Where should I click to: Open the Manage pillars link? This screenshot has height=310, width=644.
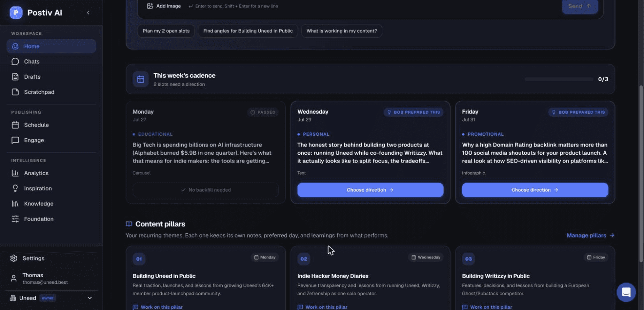coord(590,235)
